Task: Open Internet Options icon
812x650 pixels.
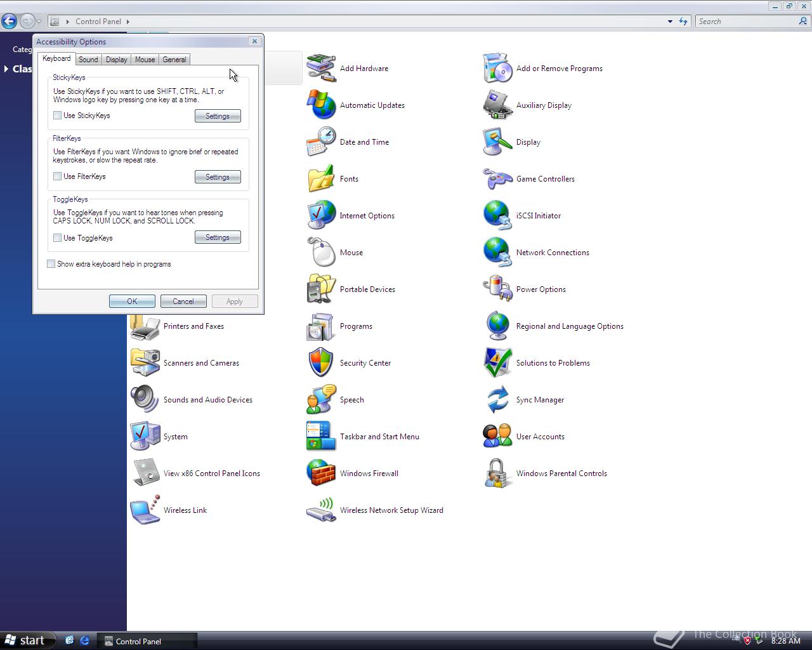Action: pos(321,216)
